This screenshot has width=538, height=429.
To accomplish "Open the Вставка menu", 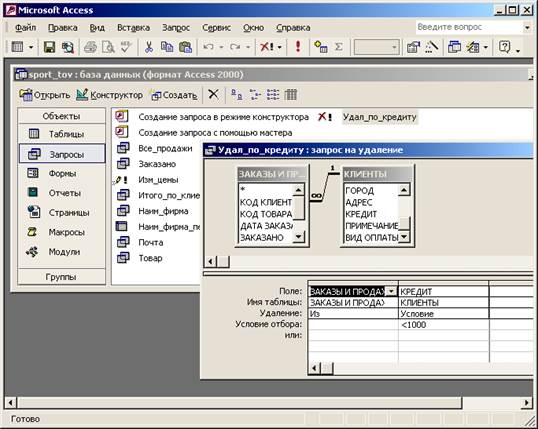I will pyautogui.click(x=133, y=27).
